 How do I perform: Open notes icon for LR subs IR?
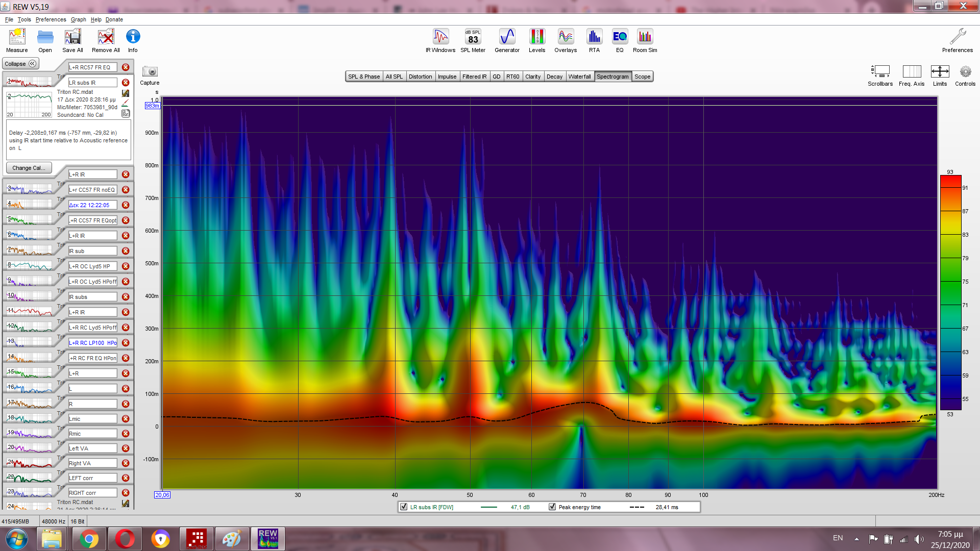pos(126,113)
